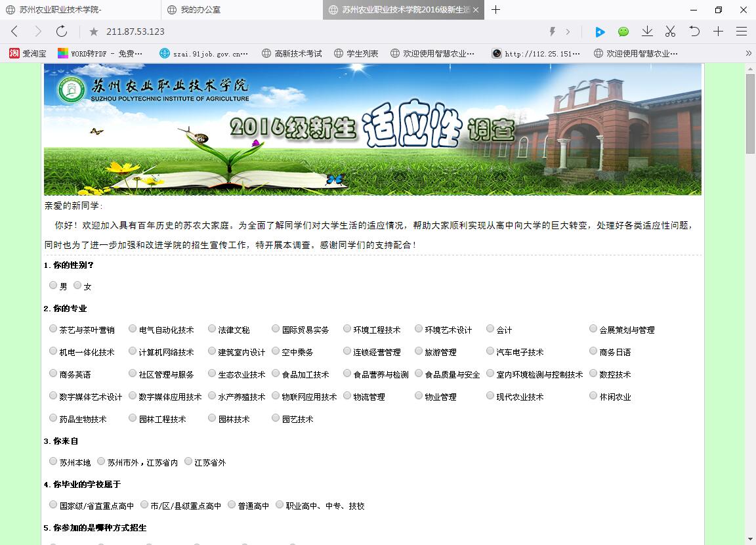Screen dimensions: 756x545
Task: Click the undo closed-tab icon
Action: 694,32
